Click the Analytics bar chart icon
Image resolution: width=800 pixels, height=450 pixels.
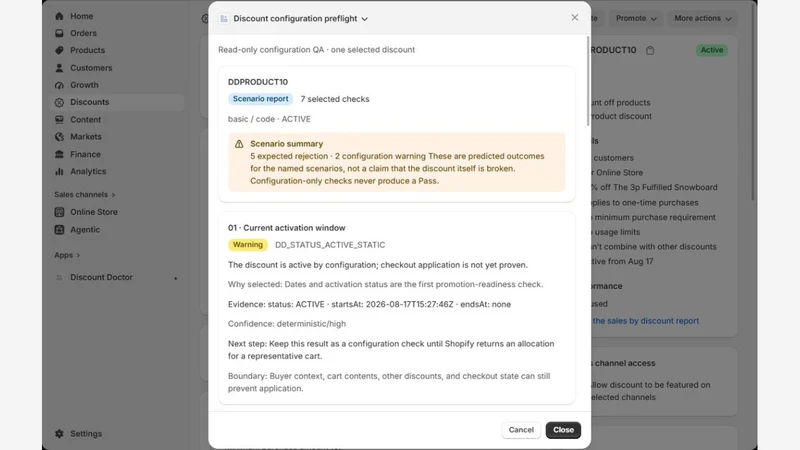tap(59, 171)
